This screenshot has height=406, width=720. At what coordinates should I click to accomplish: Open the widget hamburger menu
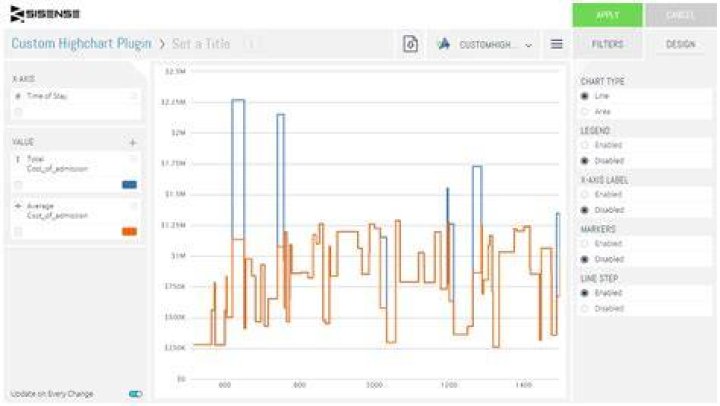tap(557, 44)
